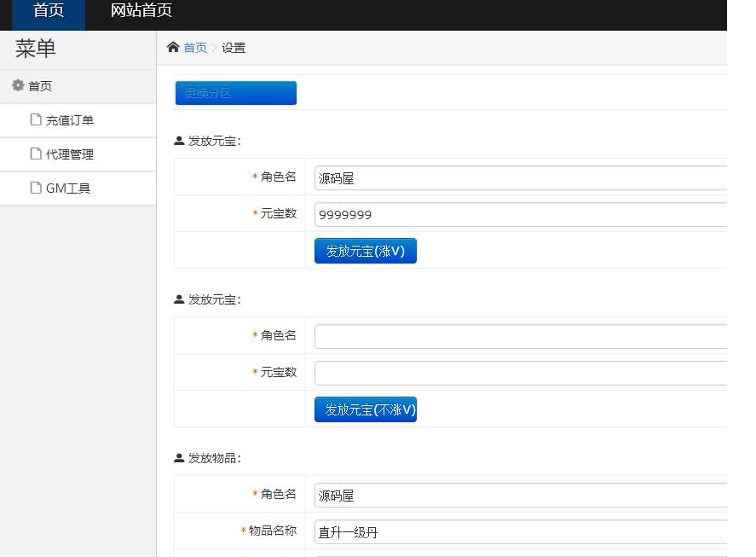The image size is (756, 557).
Task: Focus the 元宝数 field containing 9999999
Action: [520, 215]
